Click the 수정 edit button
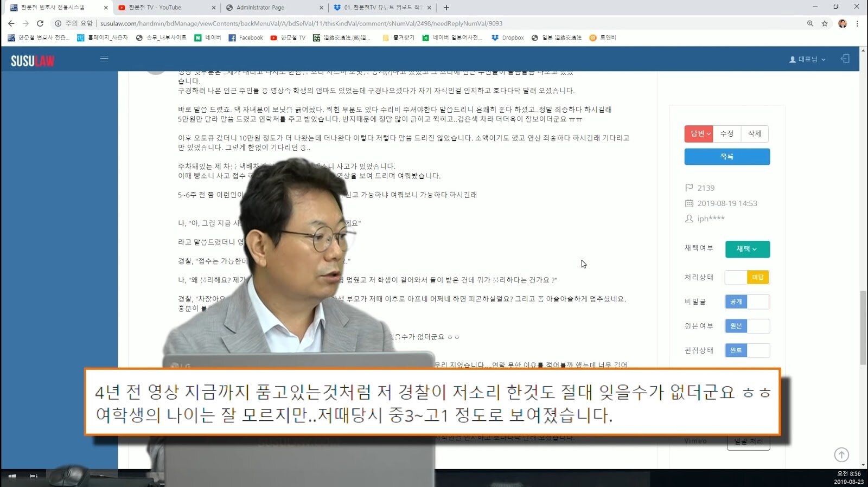Viewport: 868px width, 487px height. tap(727, 133)
